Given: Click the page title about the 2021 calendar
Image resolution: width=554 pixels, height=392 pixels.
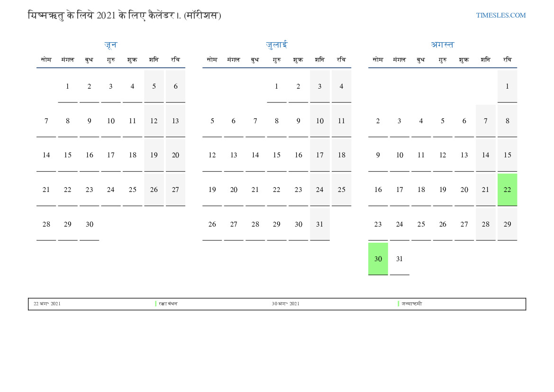Looking at the screenshot, I should pos(125,16).
